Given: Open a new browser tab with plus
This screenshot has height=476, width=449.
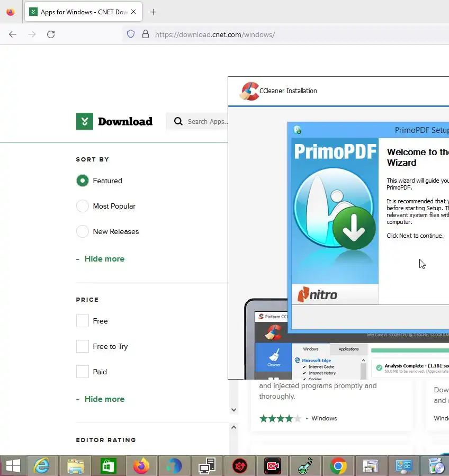Looking at the screenshot, I should point(154,12).
